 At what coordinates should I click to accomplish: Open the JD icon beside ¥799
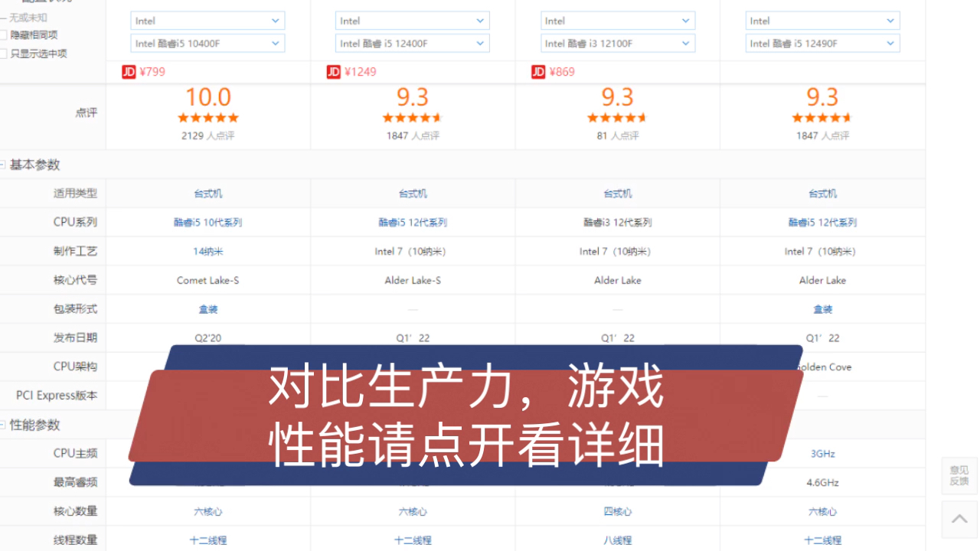(x=129, y=72)
